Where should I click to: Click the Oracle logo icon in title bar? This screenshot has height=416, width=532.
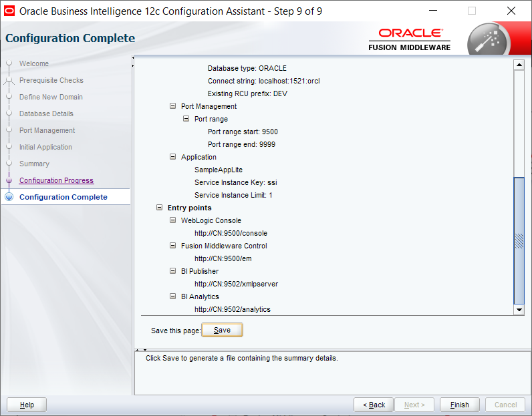(9, 11)
